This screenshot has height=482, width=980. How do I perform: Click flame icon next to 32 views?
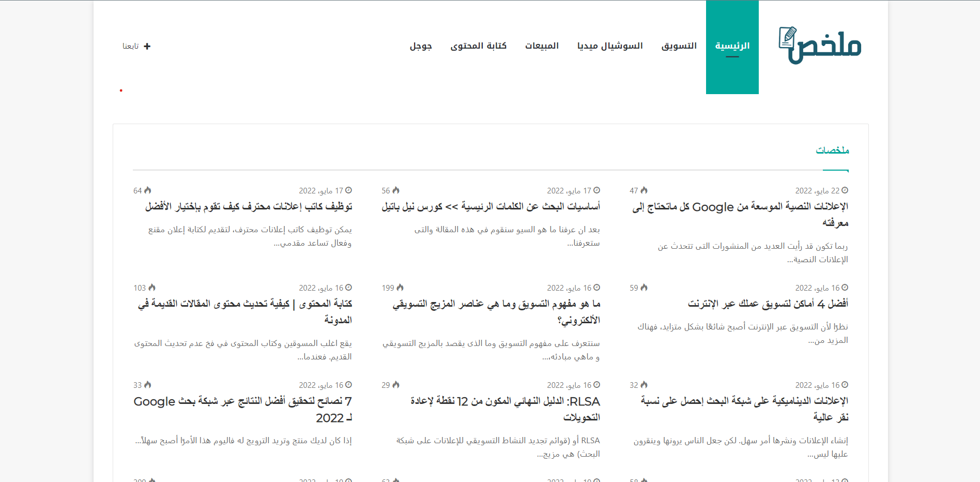(644, 385)
